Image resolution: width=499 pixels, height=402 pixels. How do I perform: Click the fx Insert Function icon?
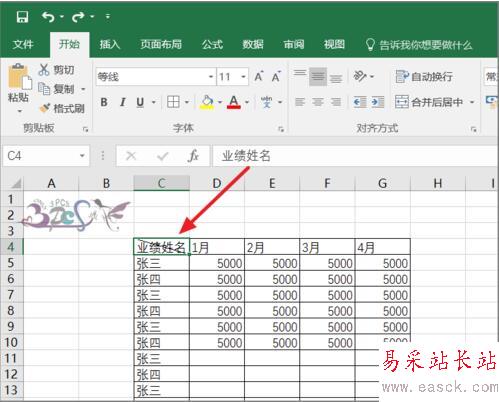193,156
